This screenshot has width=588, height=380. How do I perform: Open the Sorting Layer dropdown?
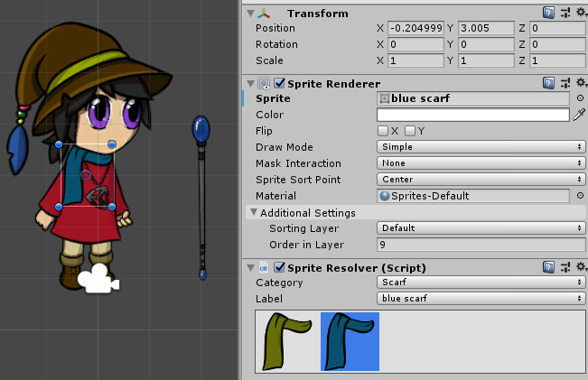coord(481,228)
